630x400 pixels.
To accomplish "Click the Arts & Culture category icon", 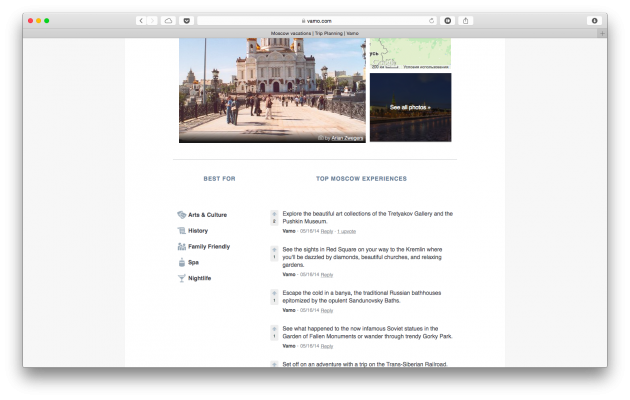I will point(181,215).
